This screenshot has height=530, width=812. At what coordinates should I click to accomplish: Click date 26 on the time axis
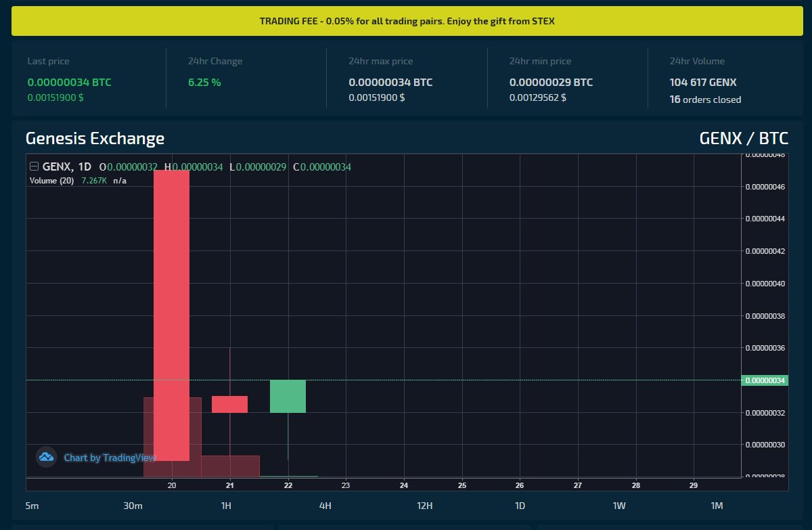(520, 485)
